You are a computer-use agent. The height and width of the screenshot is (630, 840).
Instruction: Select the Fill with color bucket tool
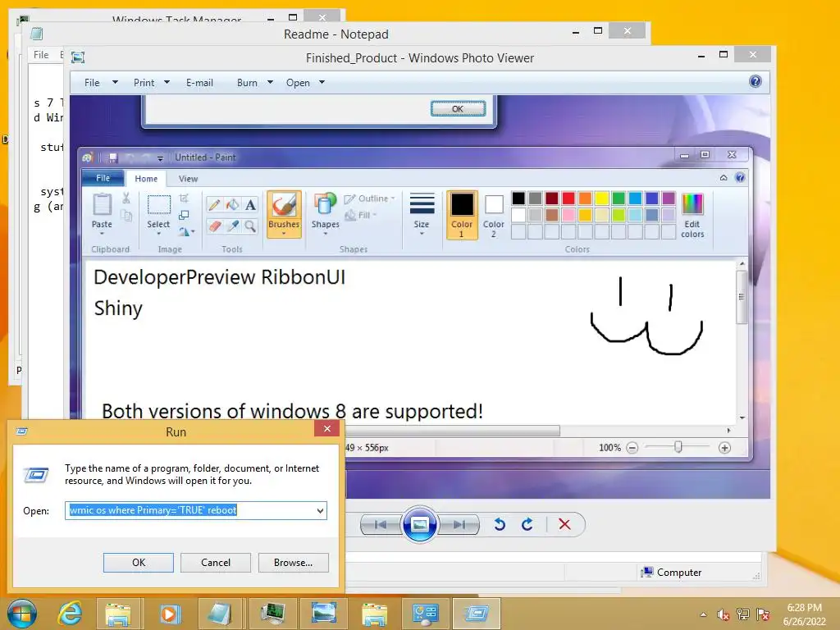[x=232, y=204]
